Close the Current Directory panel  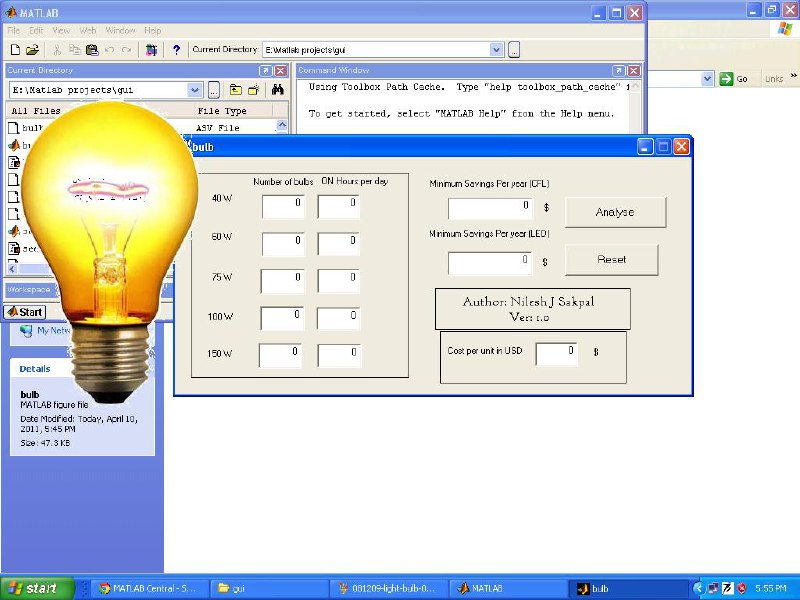click(281, 70)
